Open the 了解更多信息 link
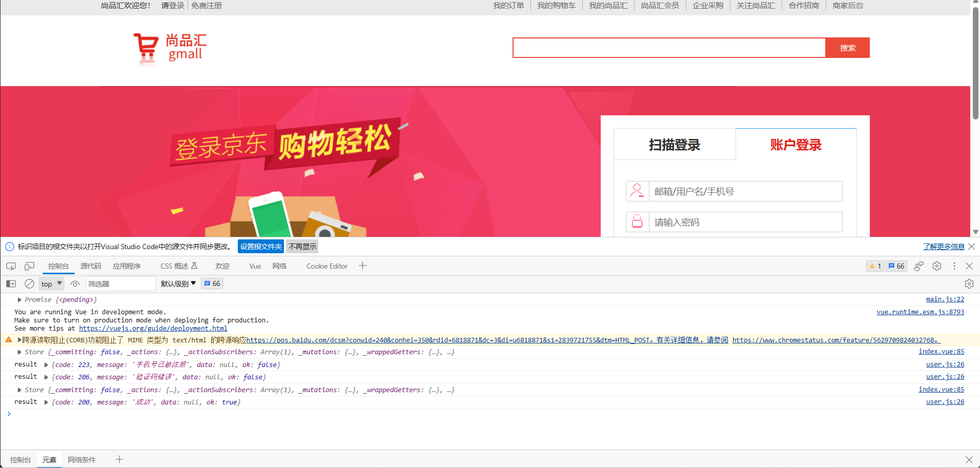Viewport: 980px width, 468px height. [x=944, y=247]
